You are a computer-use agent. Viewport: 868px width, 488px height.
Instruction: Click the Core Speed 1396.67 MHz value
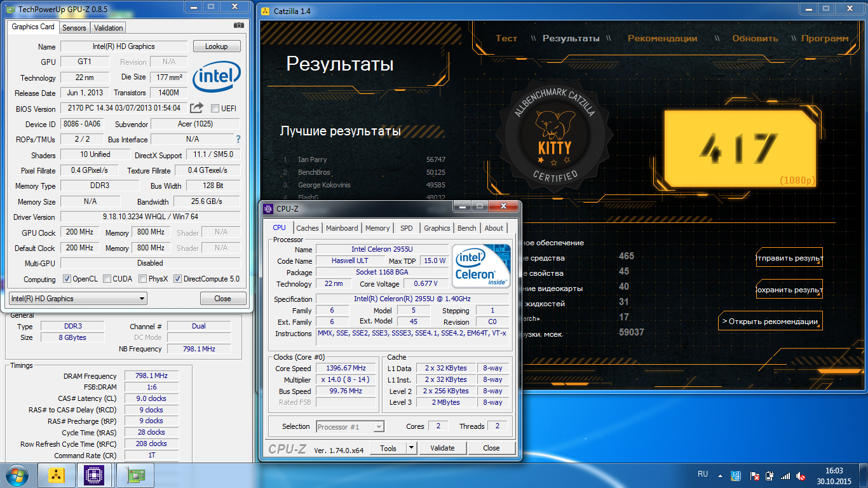click(x=346, y=369)
